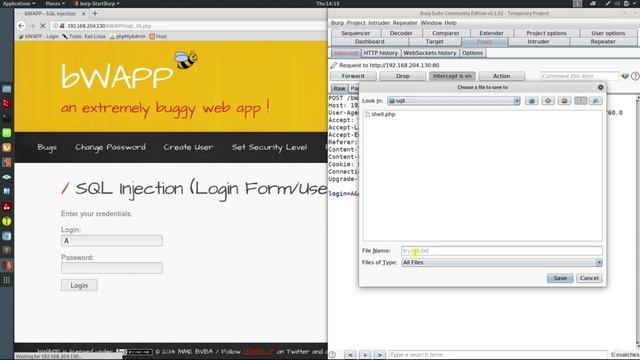The height and width of the screenshot is (360, 640).
Task: Open the Project options tab
Action: [x=546, y=33]
